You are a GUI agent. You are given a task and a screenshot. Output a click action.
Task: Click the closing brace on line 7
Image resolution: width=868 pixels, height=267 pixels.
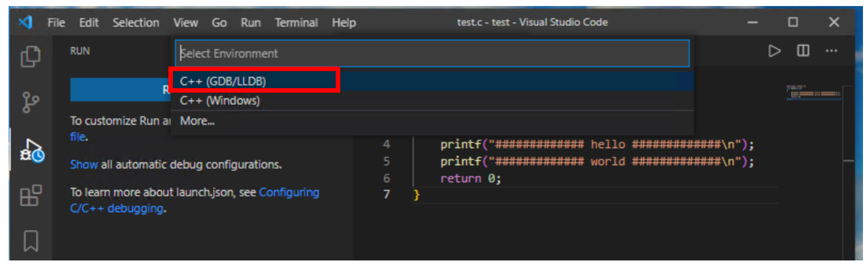tap(416, 195)
